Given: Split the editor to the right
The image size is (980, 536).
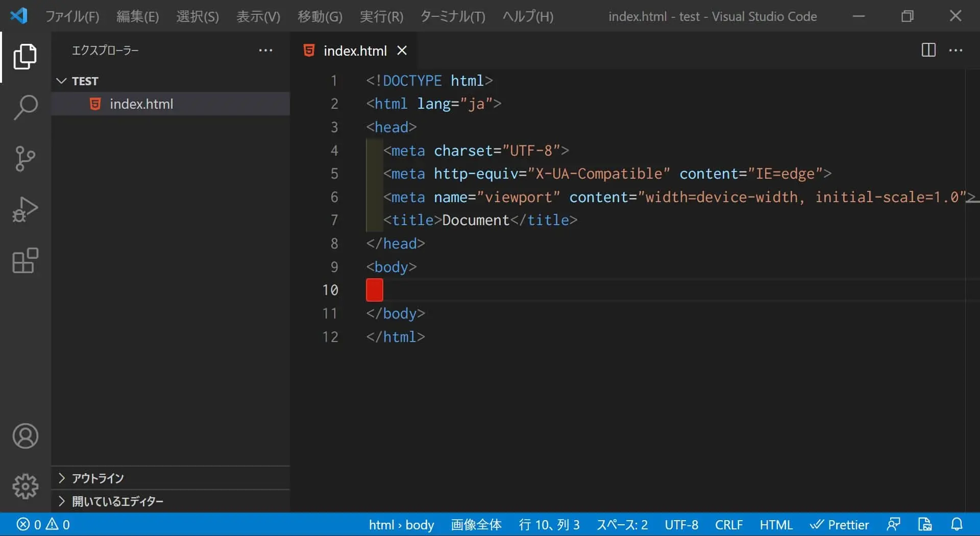Looking at the screenshot, I should point(928,50).
